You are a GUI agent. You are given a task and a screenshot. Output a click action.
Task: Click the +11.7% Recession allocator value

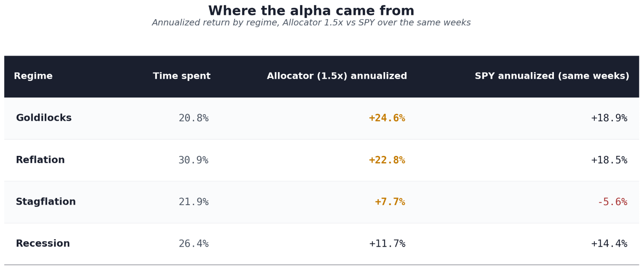[387, 244]
